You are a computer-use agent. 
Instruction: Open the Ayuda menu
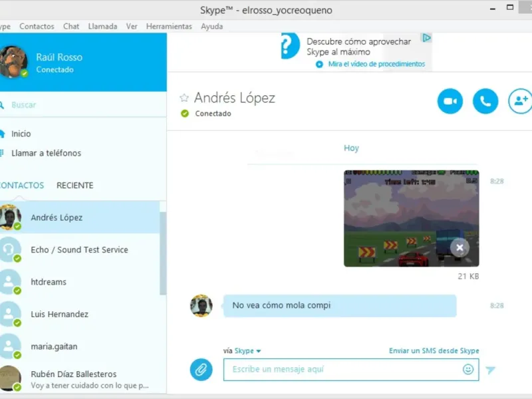pyautogui.click(x=211, y=26)
